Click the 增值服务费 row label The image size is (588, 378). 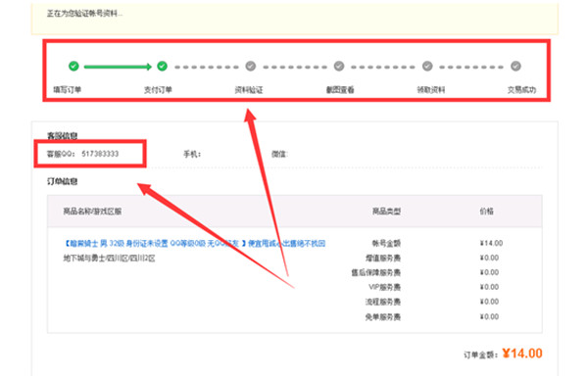[x=383, y=259]
